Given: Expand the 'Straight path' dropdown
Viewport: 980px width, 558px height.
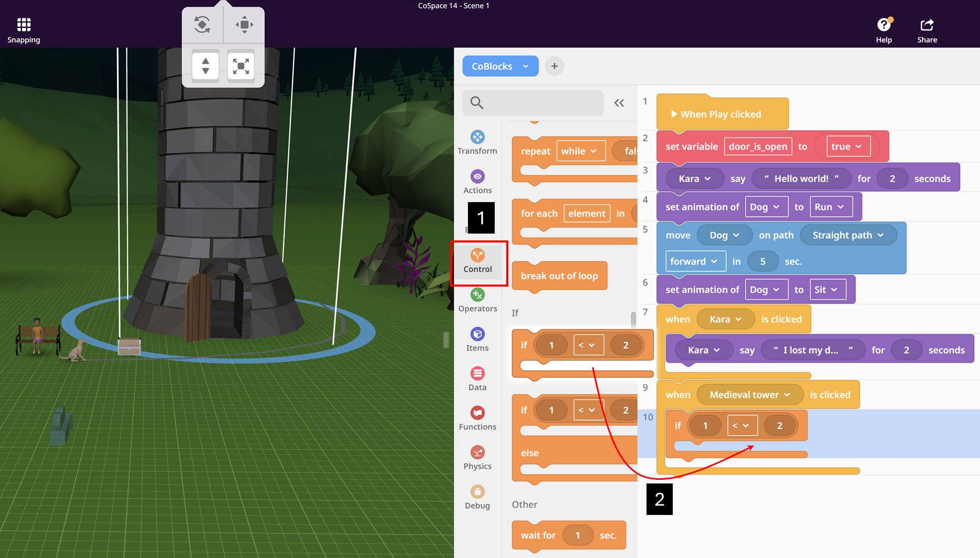Looking at the screenshot, I should tap(848, 235).
